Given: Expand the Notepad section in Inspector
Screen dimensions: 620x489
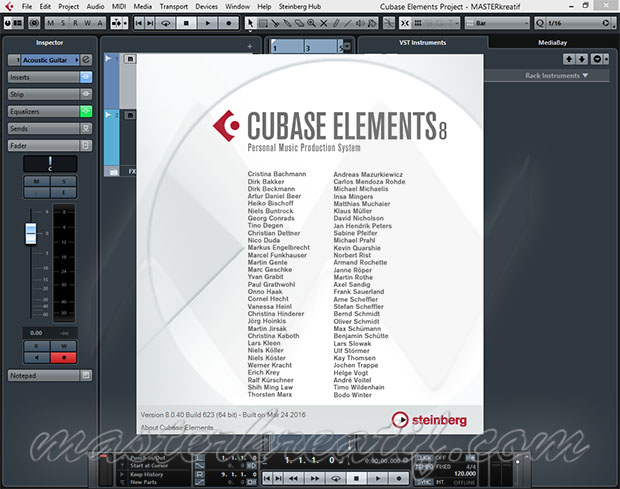Looking at the screenshot, I should coord(43,376).
